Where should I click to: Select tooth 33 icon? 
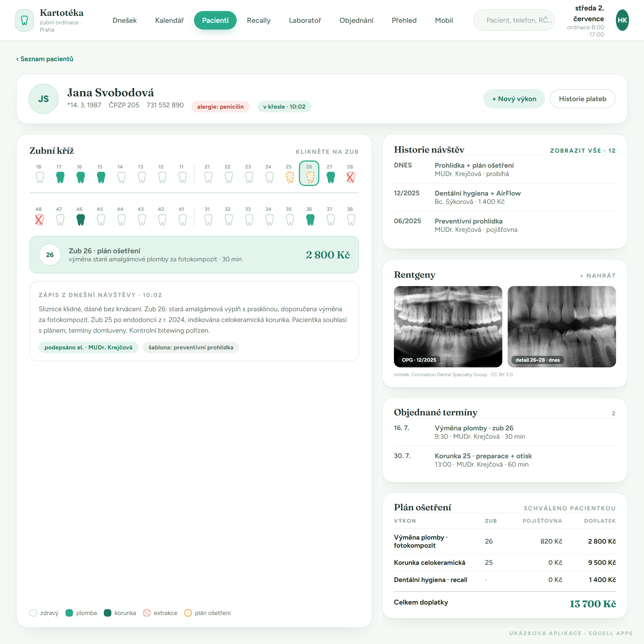pyautogui.click(x=249, y=220)
